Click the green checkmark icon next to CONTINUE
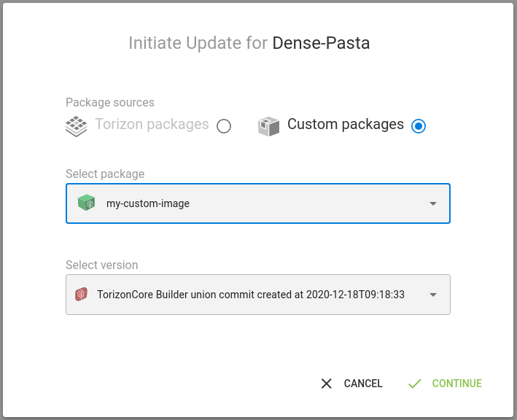This screenshot has height=420, width=517. click(414, 384)
